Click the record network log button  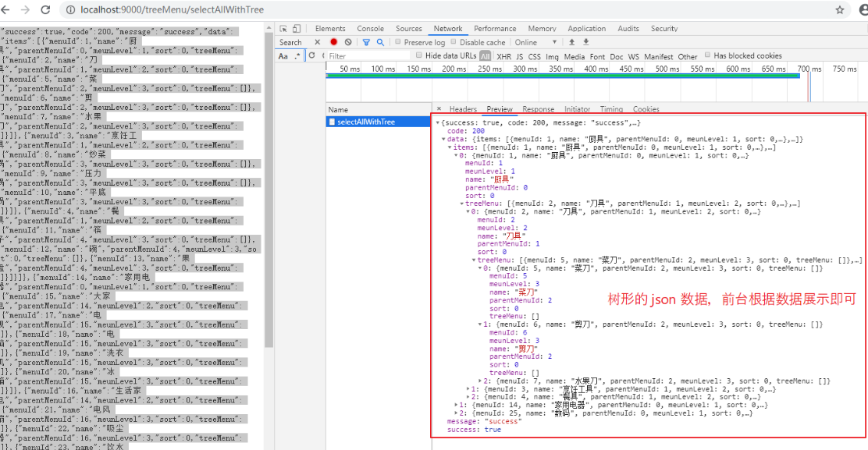(x=335, y=41)
